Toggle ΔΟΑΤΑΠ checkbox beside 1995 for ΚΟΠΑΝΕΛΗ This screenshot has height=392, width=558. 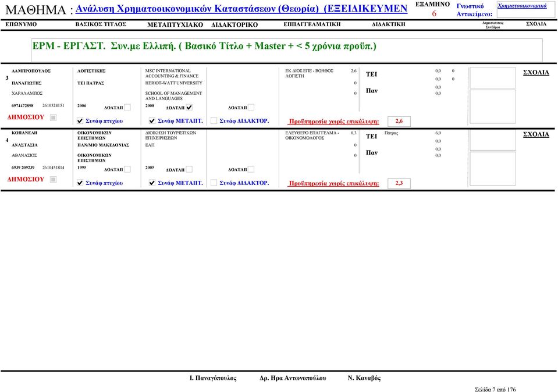[x=127, y=169]
